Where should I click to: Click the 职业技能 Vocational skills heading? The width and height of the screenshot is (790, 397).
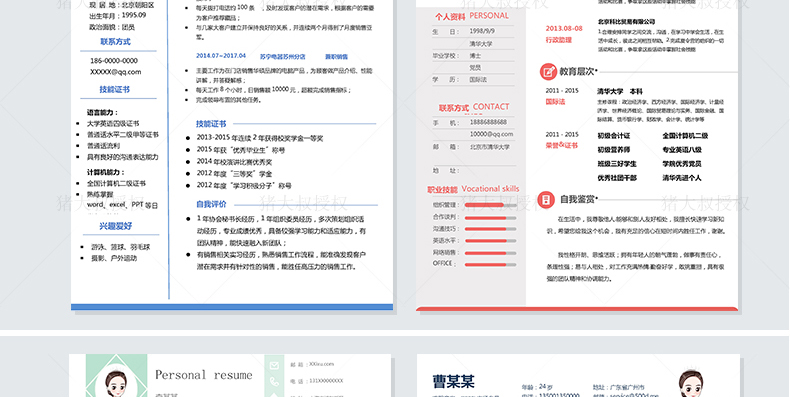(473, 189)
